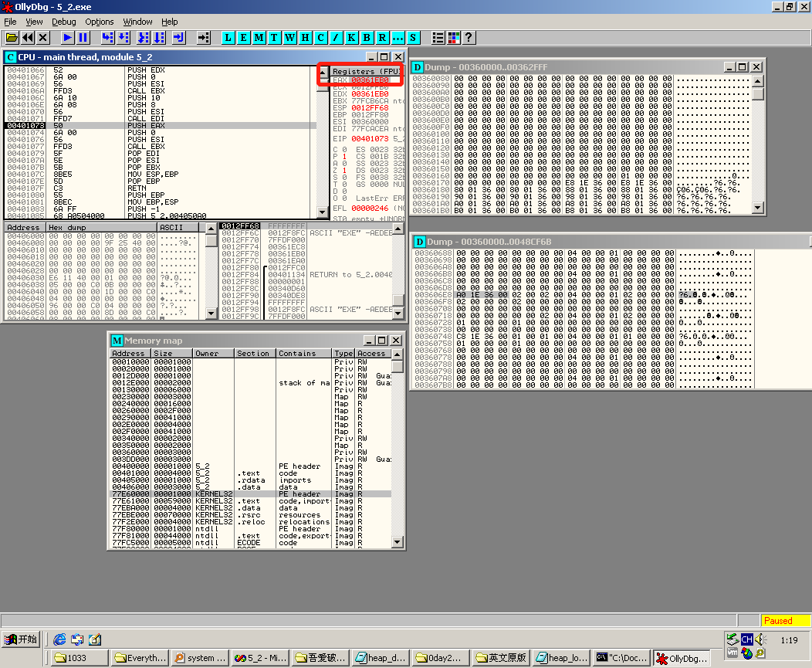Click the Execute till return icon
The width and height of the screenshot is (812, 668).
[178, 37]
